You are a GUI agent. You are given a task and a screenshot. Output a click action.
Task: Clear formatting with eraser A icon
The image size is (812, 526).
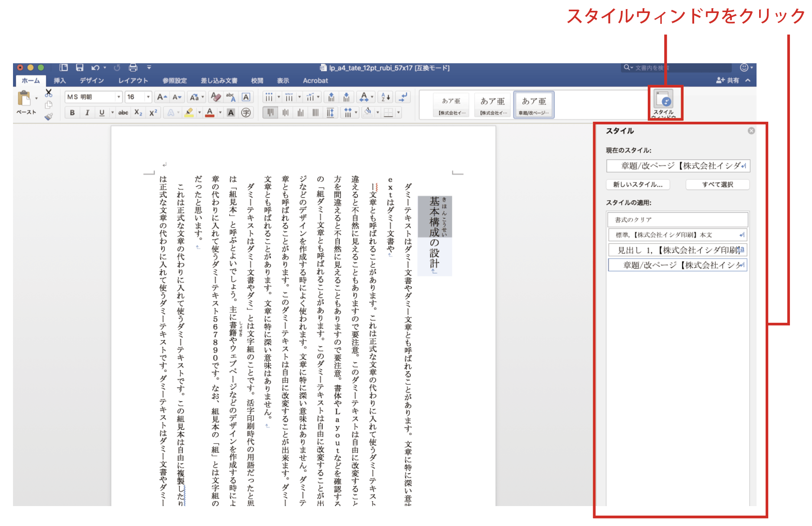tap(215, 97)
